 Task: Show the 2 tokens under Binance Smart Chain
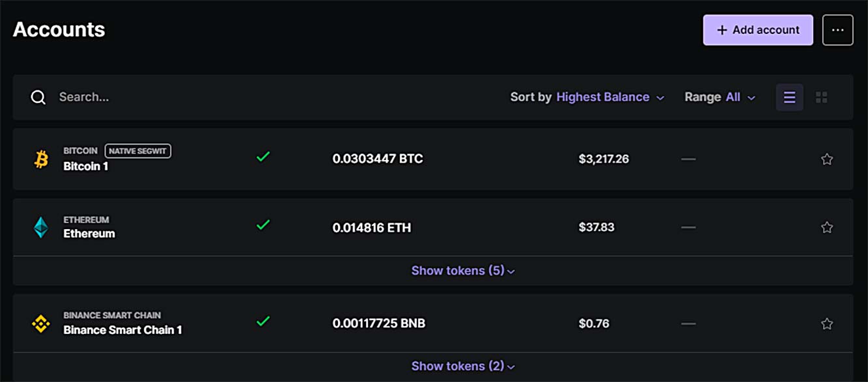[463, 366]
